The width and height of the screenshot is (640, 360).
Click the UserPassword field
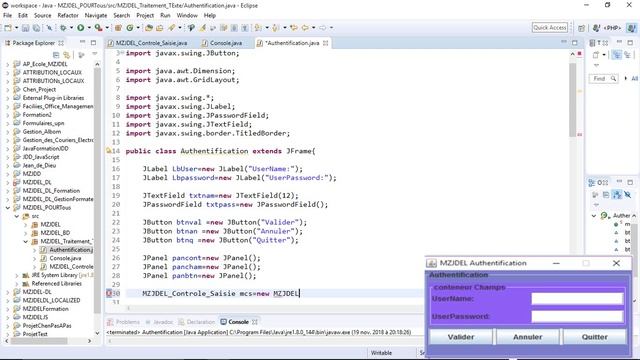[577, 316]
